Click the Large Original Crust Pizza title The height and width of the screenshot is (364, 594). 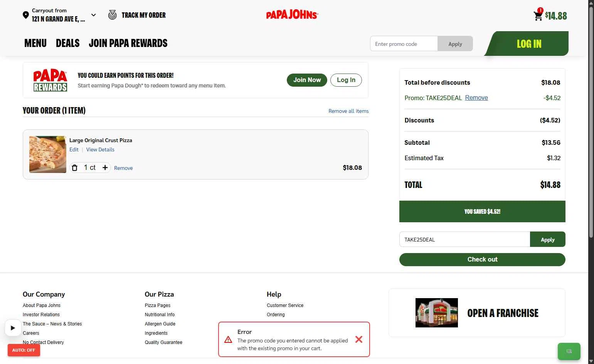click(x=101, y=140)
